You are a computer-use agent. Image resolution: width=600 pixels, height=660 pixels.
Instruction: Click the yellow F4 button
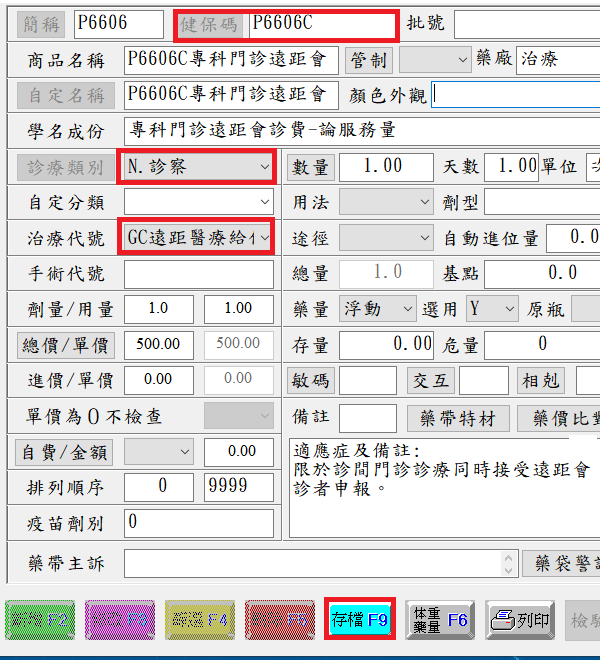click(x=199, y=620)
